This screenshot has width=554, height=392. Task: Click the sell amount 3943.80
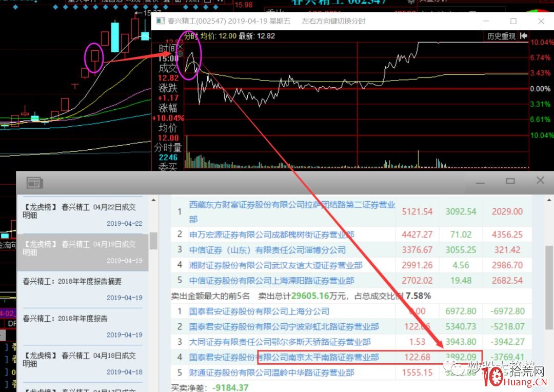click(461, 342)
